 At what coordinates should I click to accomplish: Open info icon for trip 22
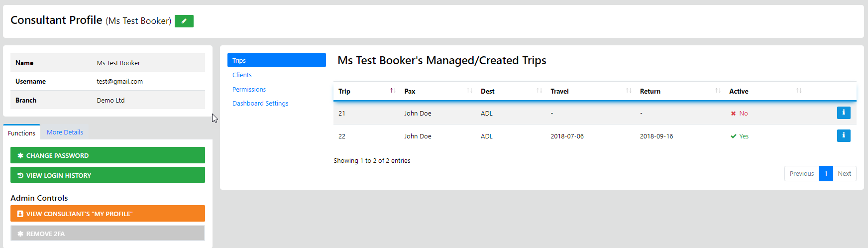coord(843,135)
